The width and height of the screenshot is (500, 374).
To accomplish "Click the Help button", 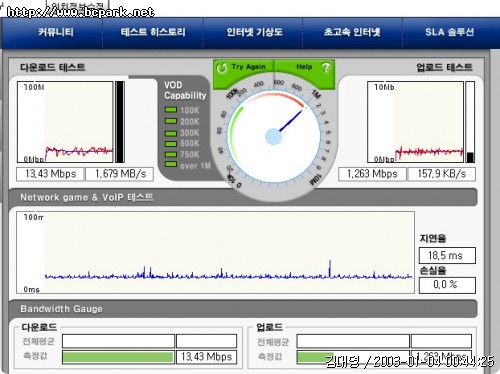I will tap(304, 67).
